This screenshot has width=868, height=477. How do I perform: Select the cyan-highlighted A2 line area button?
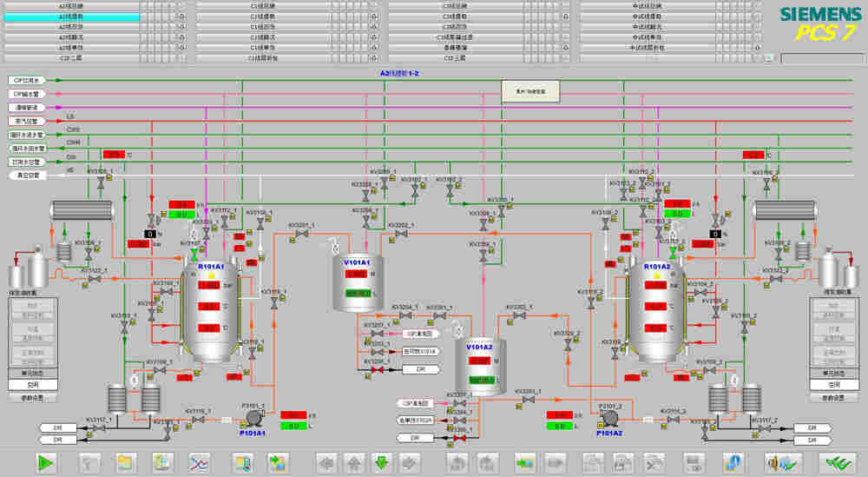pyautogui.click(x=71, y=17)
